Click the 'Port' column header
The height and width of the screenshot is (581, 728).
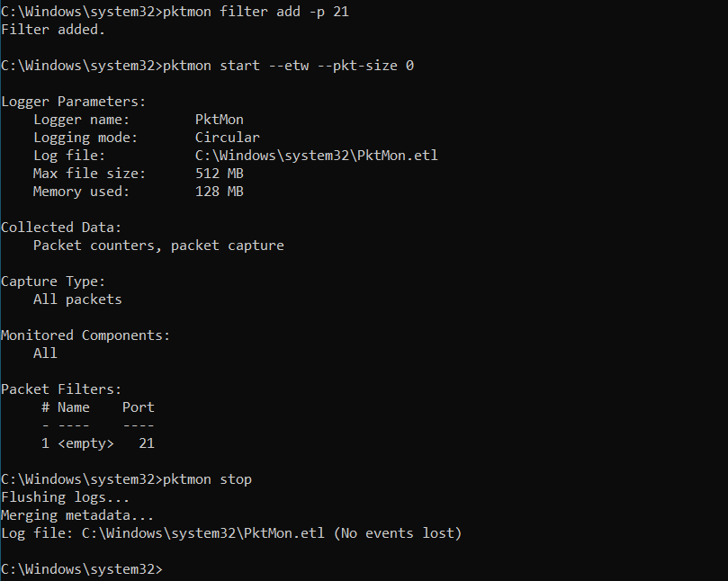pyautogui.click(x=139, y=407)
